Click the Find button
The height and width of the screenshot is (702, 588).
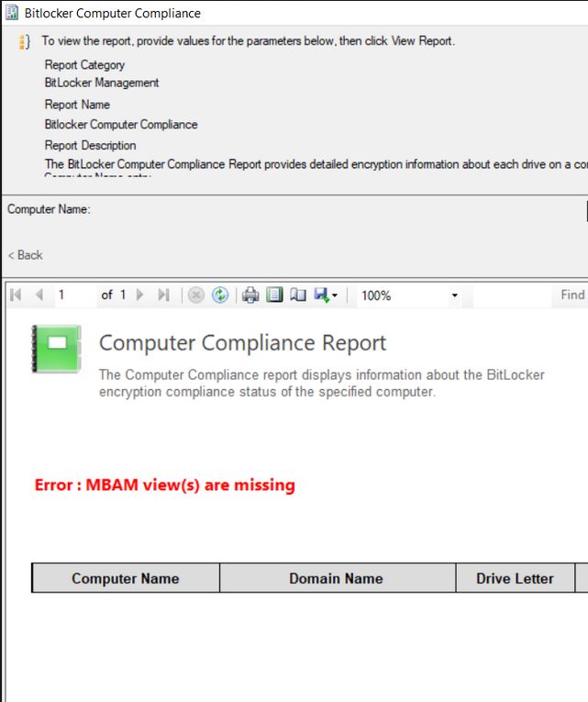tap(572, 295)
